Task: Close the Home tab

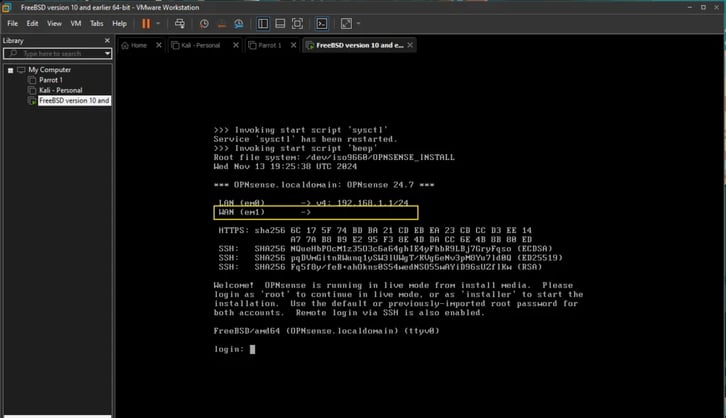Action: tap(159, 45)
